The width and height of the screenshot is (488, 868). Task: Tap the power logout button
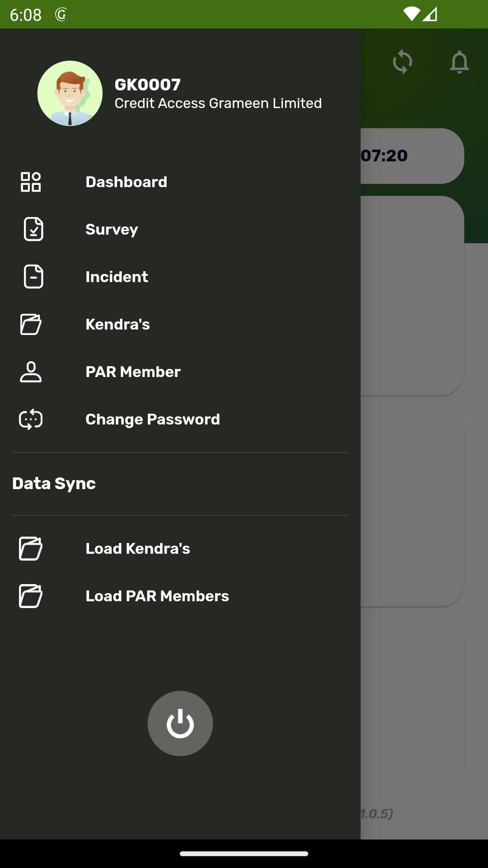(x=180, y=723)
